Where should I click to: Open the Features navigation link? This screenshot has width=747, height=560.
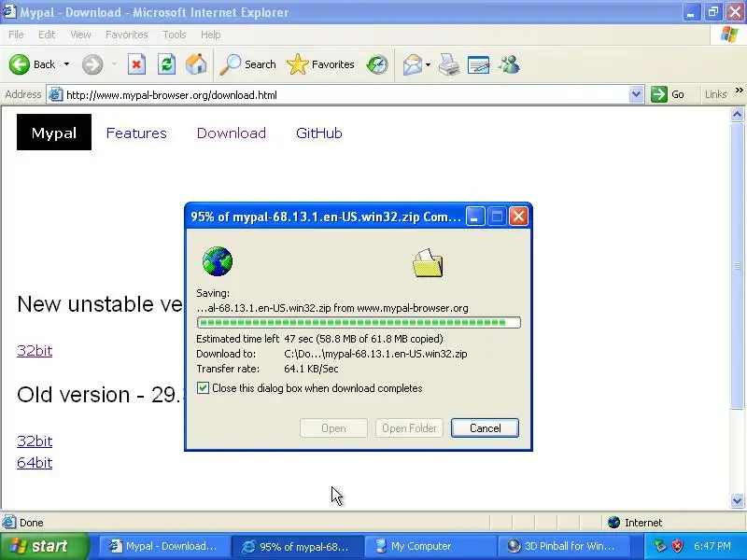click(x=136, y=133)
